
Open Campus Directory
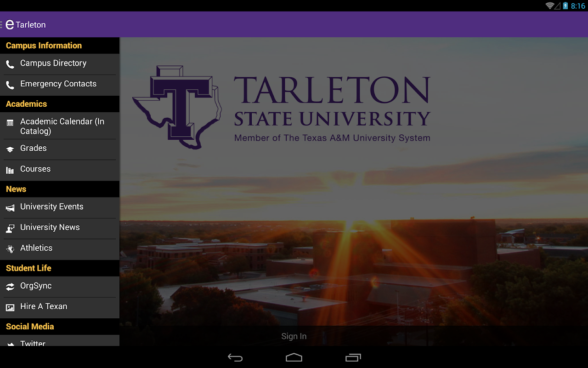tap(60, 64)
